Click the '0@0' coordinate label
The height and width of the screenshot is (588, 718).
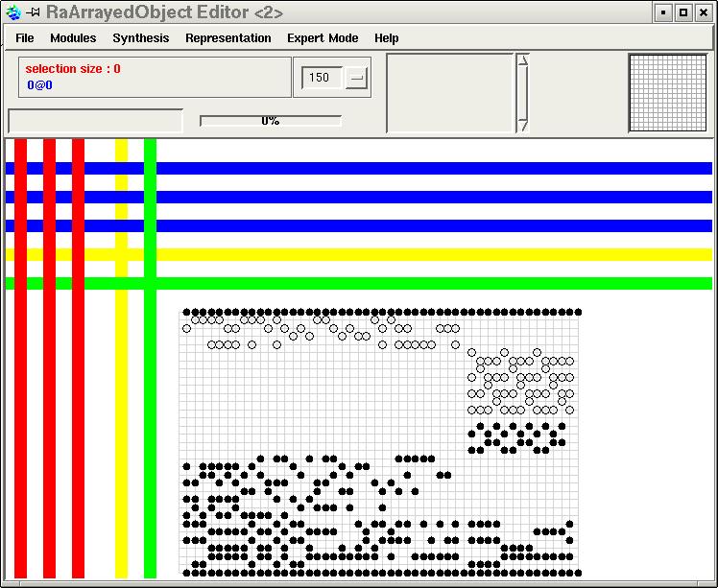click(39, 85)
